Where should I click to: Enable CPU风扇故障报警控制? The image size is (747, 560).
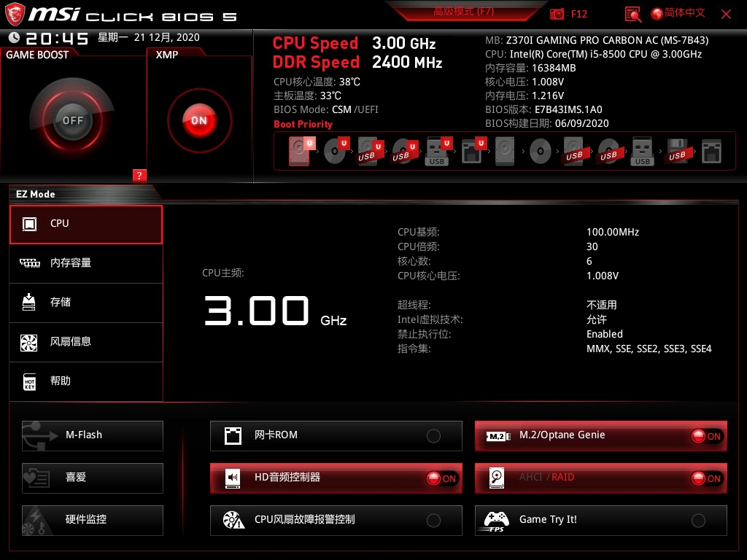click(336, 521)
